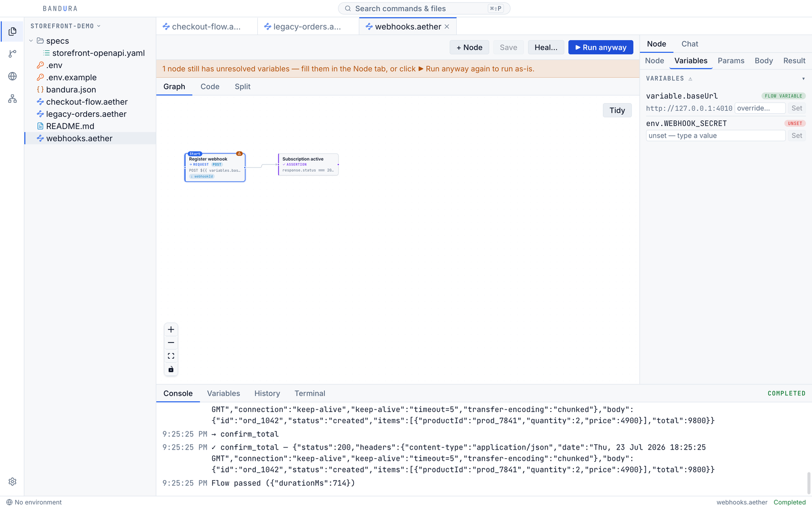Click Set button for WEBHOOK_SECRET
812x508 pixels.
pos(797,136)
